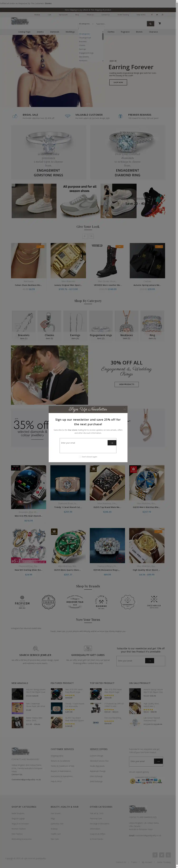Open the shopping cart icon

coord(160,24)
